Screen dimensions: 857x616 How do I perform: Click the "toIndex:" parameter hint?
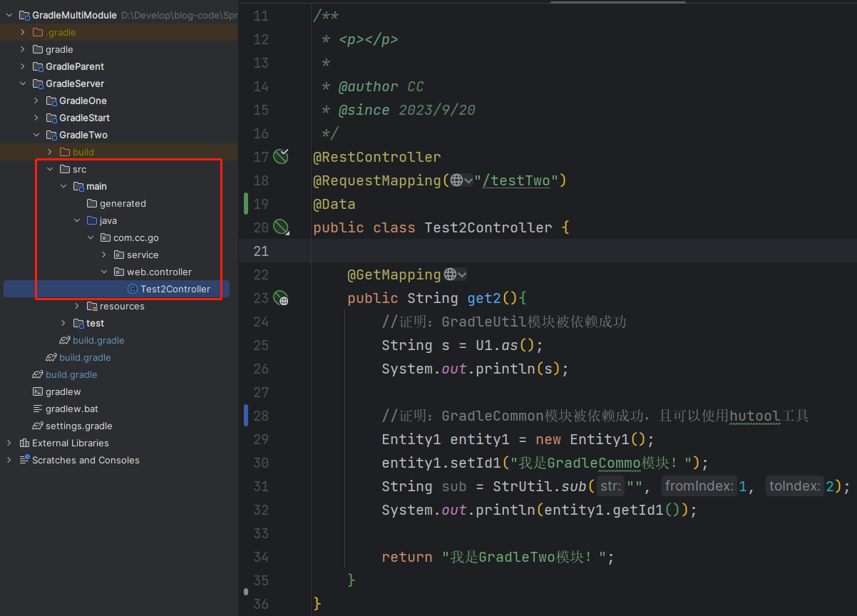tap(795, 486)
